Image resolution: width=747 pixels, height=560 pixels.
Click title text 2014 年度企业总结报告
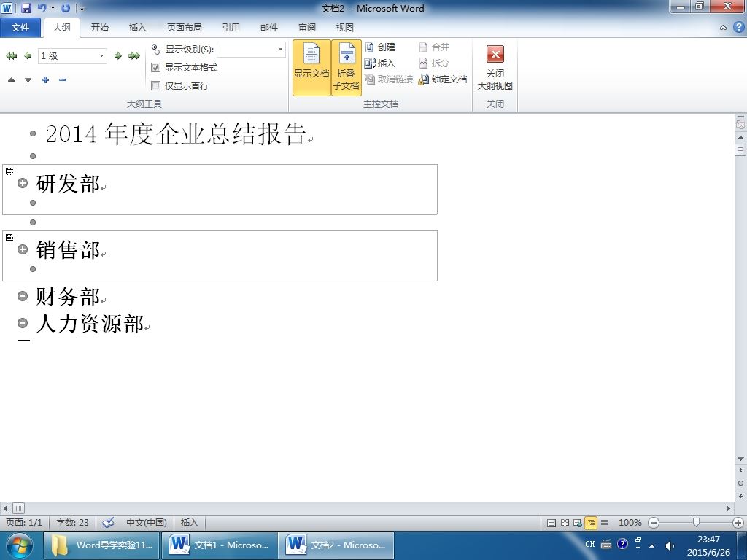(175, 134)
